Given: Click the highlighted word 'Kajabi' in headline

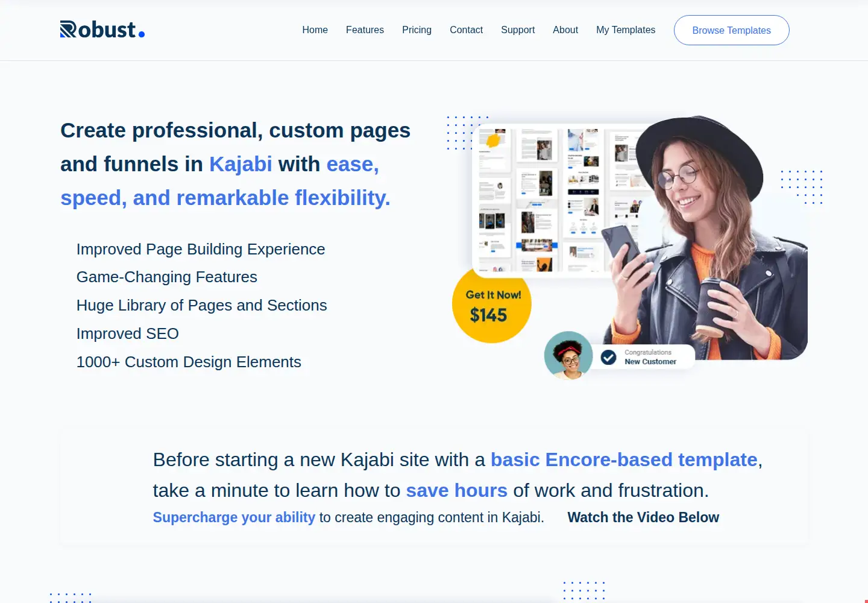Looking at the screenshot, I should pos(241,164).
